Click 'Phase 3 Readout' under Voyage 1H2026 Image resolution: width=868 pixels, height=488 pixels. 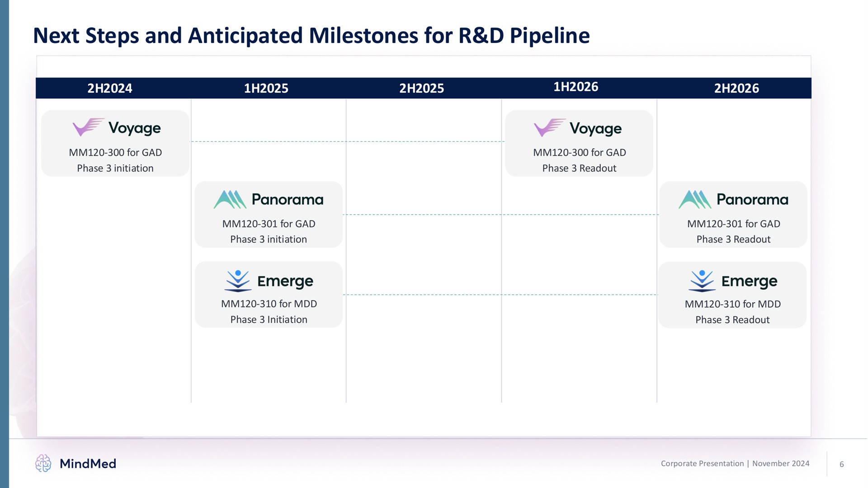580,168
